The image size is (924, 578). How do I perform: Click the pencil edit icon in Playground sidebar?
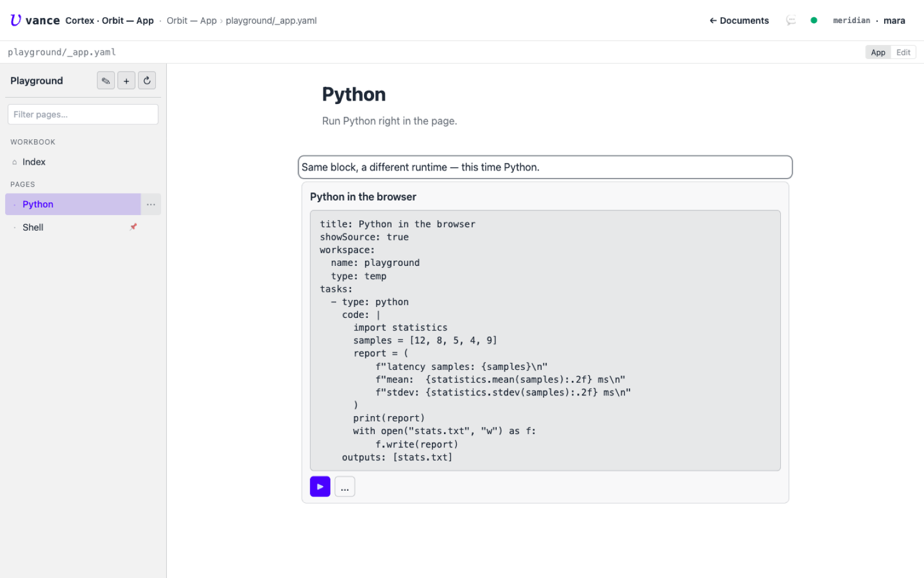click(x=106, y=81)
